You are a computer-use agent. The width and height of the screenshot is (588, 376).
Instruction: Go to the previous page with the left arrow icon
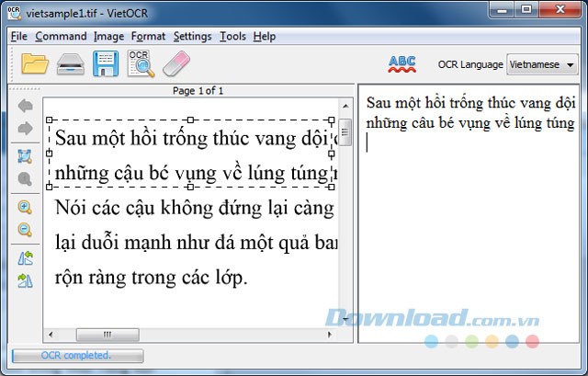tap(25, 106)
